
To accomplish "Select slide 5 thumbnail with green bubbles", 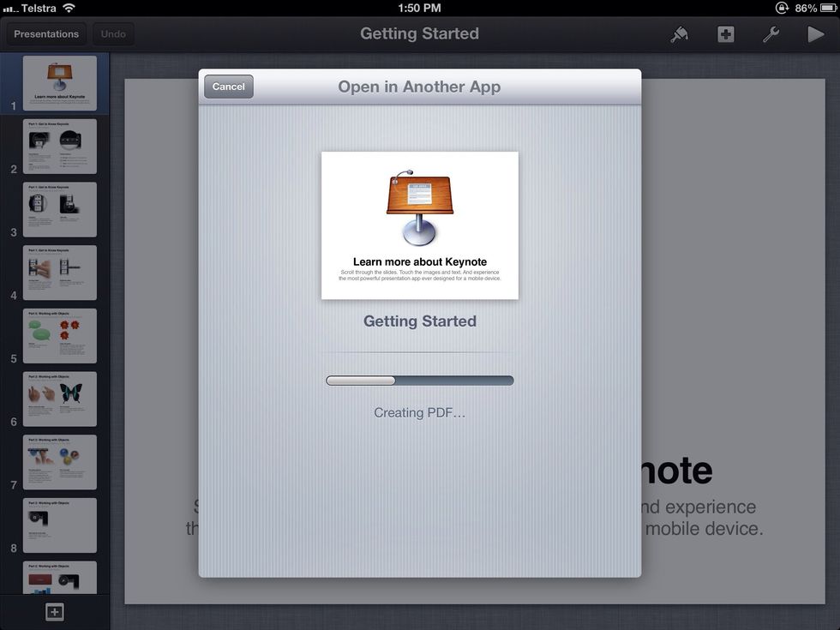I will 59,336.
